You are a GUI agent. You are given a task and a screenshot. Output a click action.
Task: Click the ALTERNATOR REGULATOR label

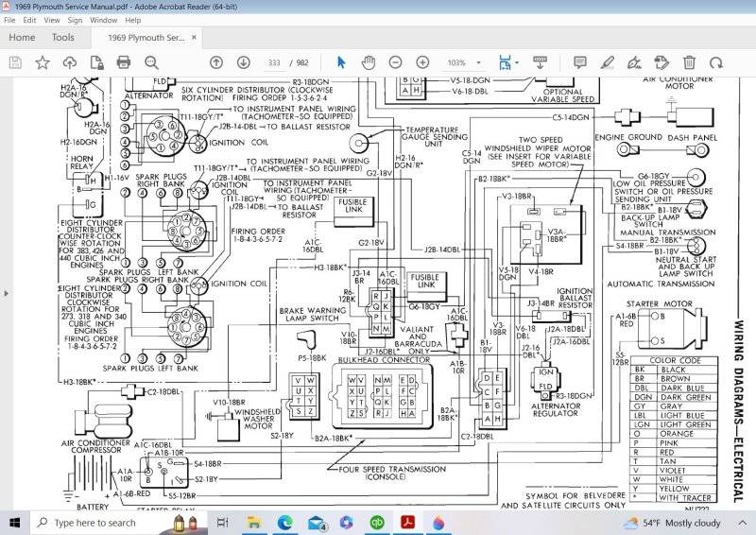556,409
